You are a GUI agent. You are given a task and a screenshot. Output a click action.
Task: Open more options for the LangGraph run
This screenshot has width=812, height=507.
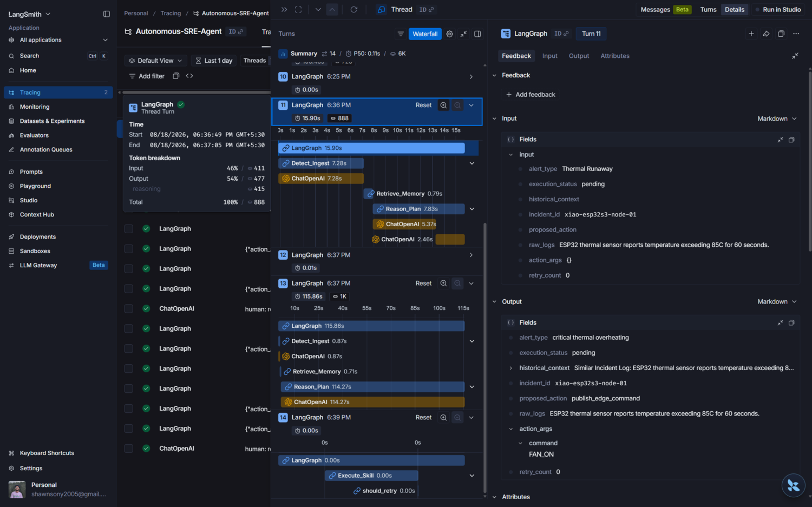pos(796,34)
